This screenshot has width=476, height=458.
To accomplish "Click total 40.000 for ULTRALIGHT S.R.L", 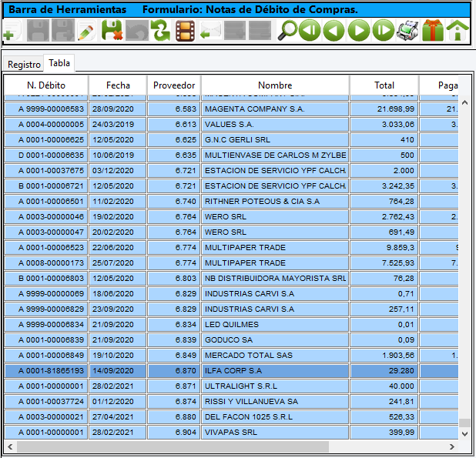I will coord(384,386).
